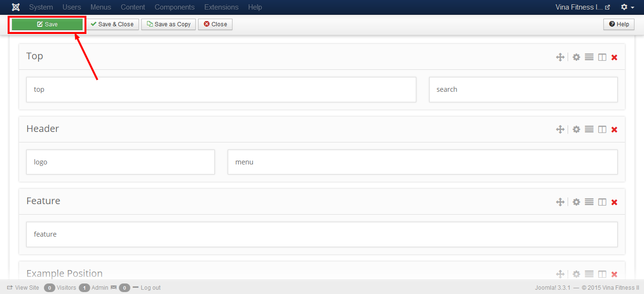Click columns layout icon in Top row
The height and width of the screenshot is (294, 644).
[602, 57]
